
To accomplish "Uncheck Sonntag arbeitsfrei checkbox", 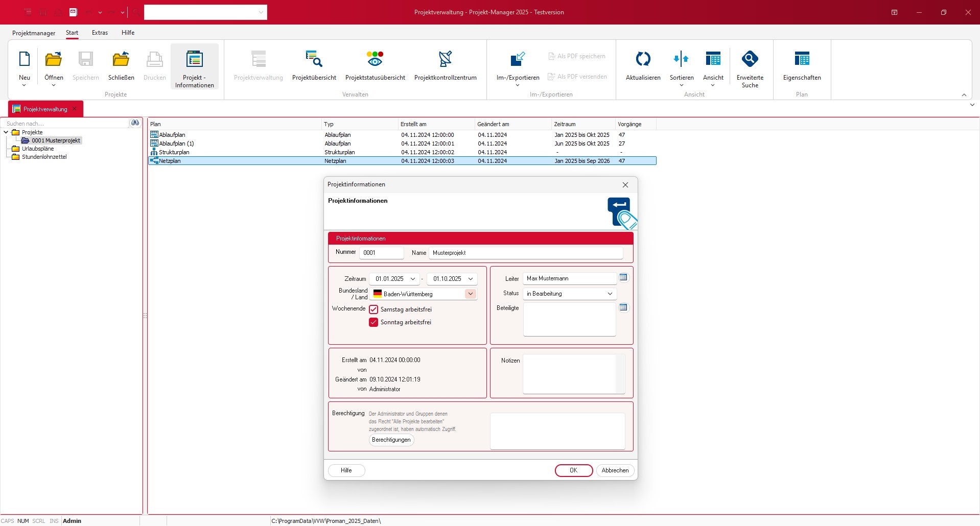I will pos(374,322).
